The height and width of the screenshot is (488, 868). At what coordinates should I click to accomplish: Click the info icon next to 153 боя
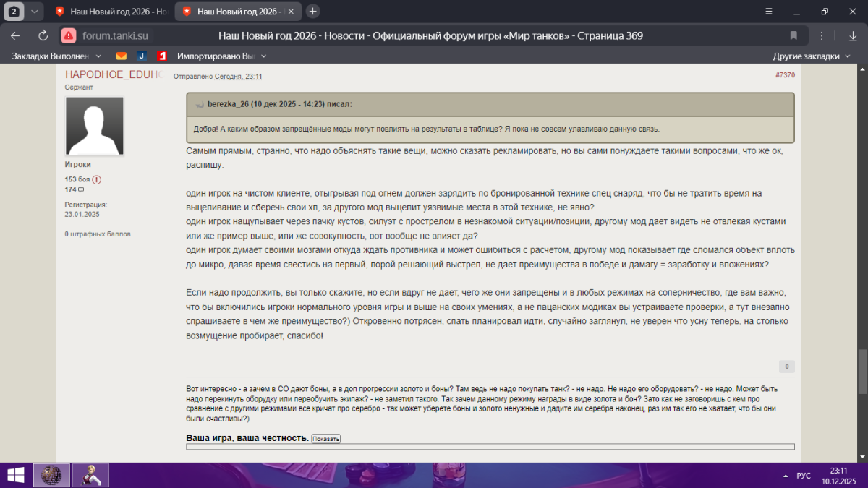[x=96, y=179]
